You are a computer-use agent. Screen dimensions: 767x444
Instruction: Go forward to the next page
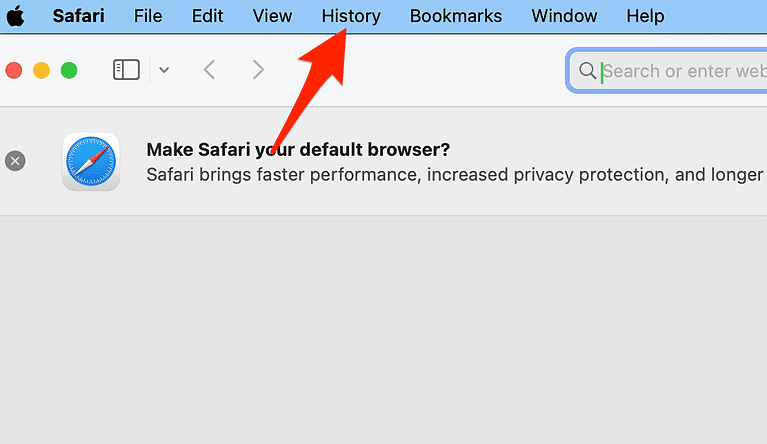click(258, 70)
